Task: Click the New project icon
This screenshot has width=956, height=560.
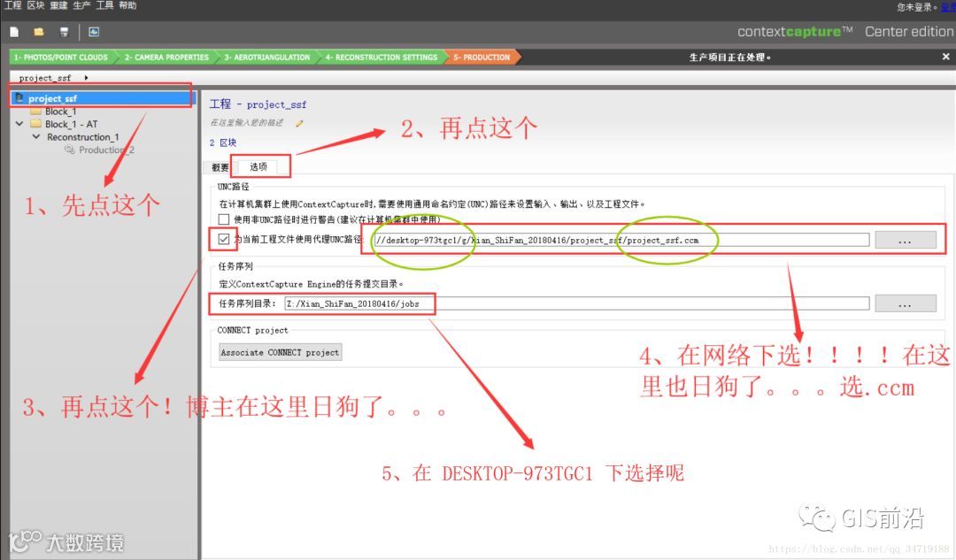Action: pos(15,32)
